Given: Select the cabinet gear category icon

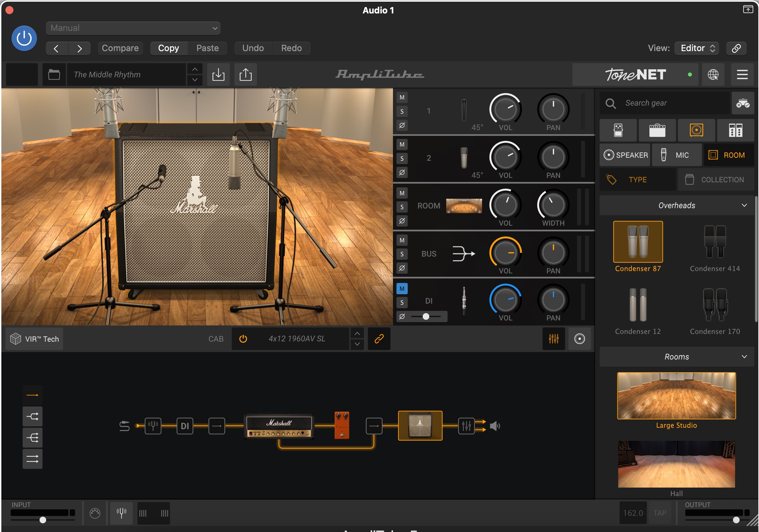Looking at the screenshot, I should (x=696, y=130).
